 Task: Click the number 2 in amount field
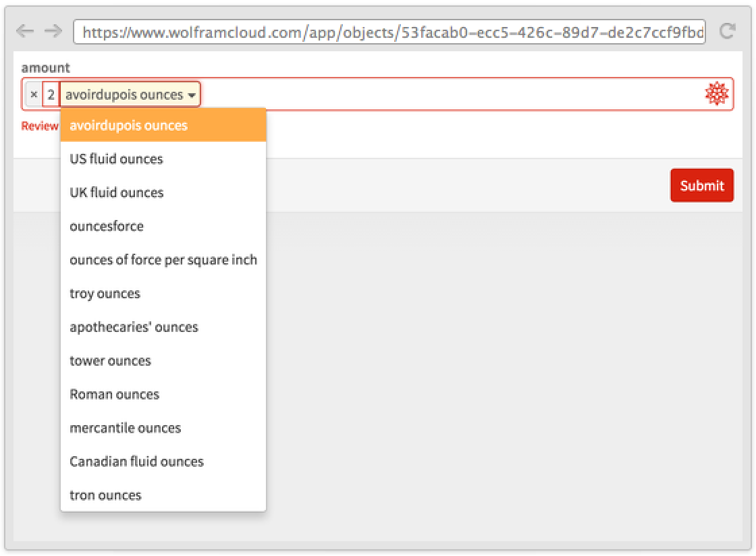pos(51,95)
